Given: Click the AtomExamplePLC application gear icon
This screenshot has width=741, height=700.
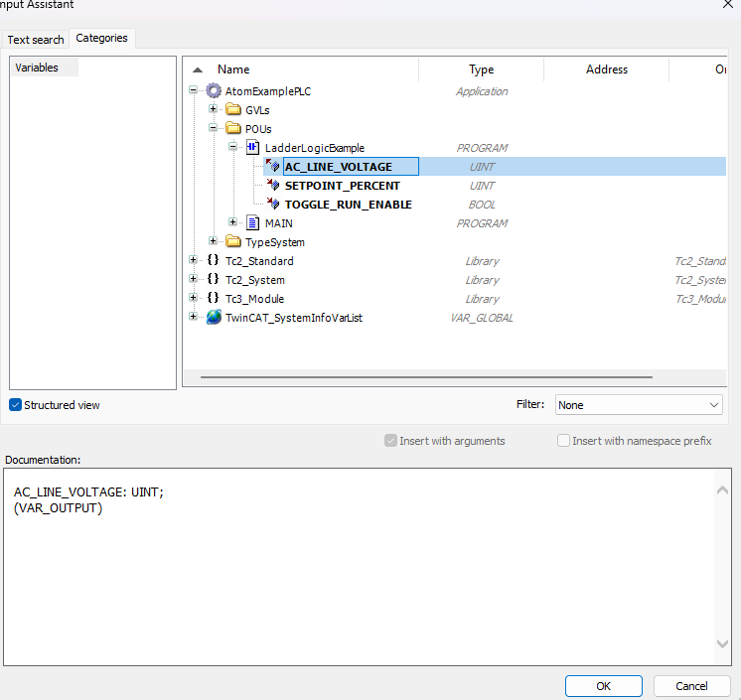Looking at the screenshot, I should [214, 90].
